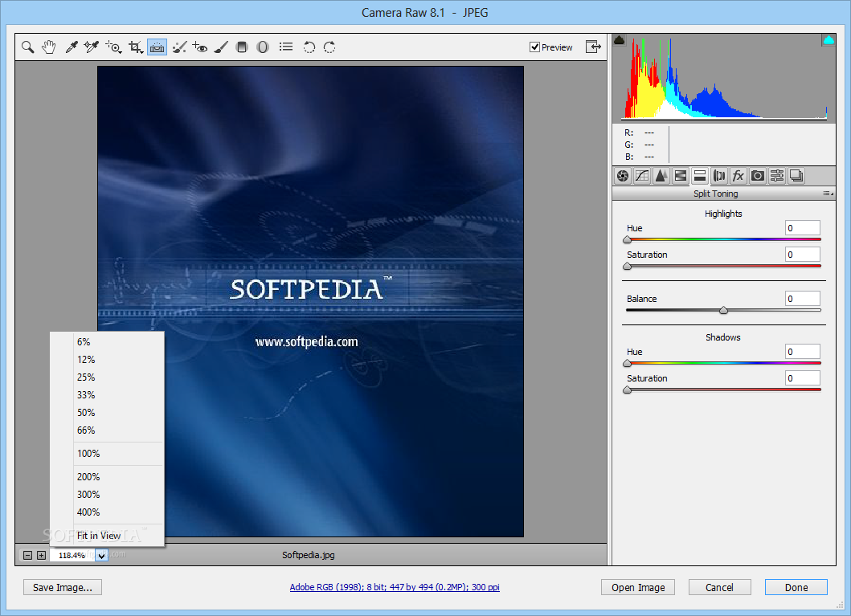This screenshot has height=616, width=851.
Task: Click the Shadows Hue value field
Action: pyautogui.click(x=802, y=352)
